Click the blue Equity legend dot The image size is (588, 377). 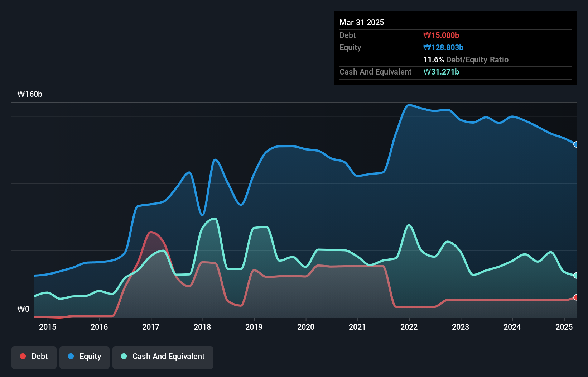pos(71,356)
